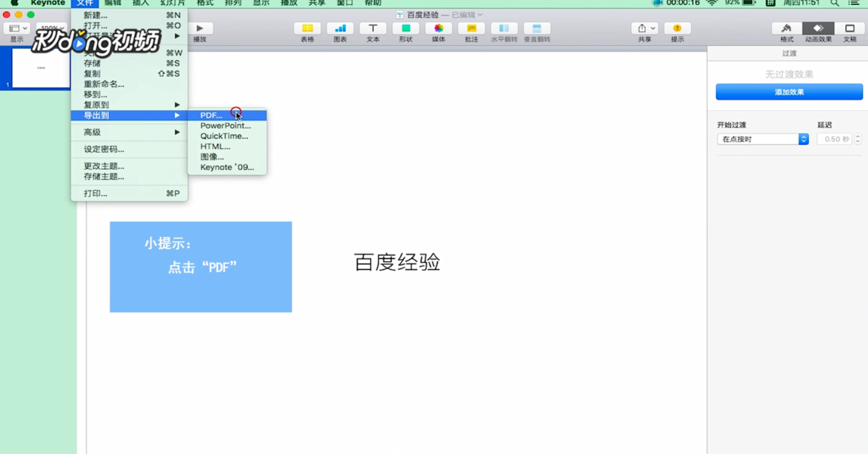Choose 更改主题… menu item
The height and width of the screenshot is (454, 868).
[129, 166]
